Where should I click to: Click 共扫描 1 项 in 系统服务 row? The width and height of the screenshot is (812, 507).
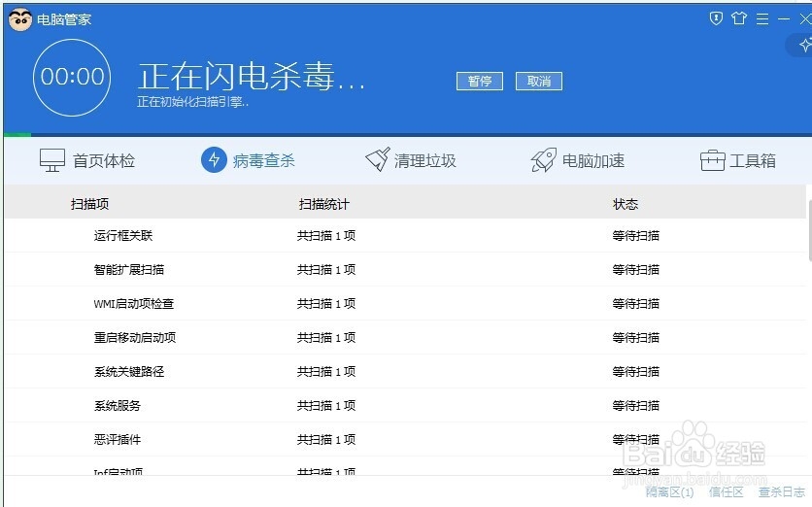(326, 405)
